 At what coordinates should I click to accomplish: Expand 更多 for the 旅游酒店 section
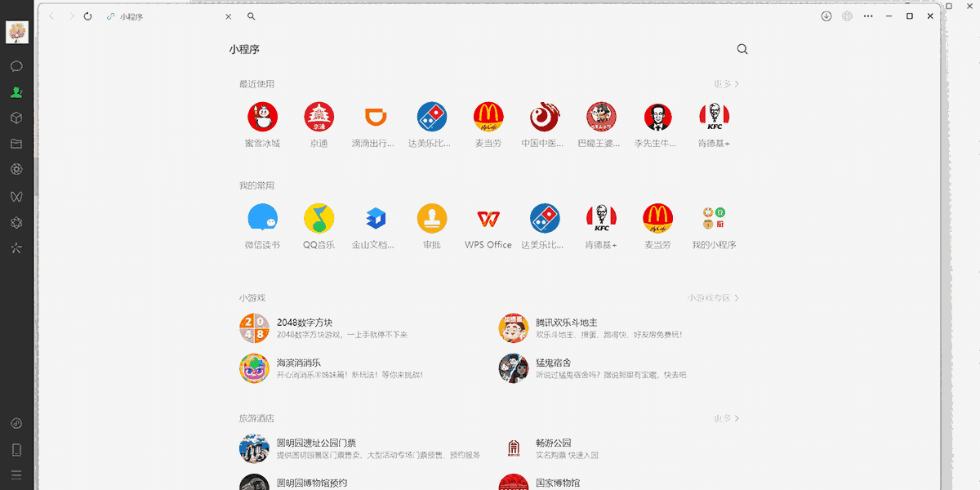724,417
